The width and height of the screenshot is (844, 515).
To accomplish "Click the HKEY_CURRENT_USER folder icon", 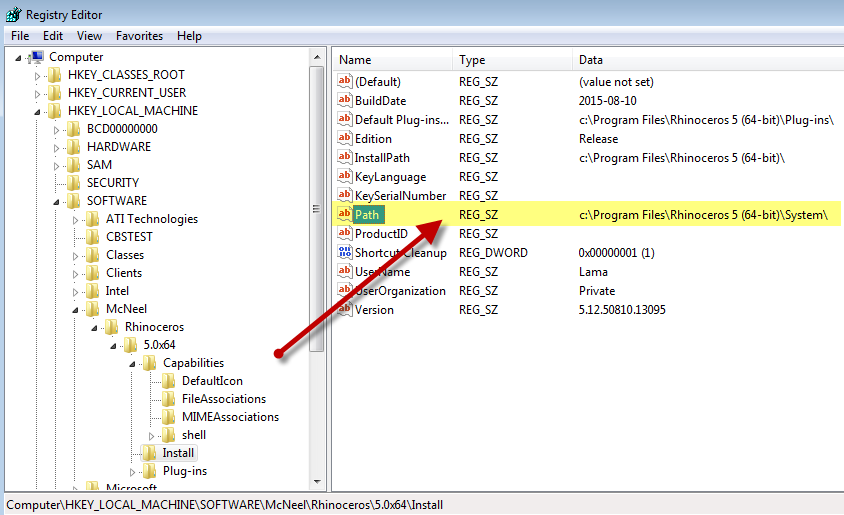I will pos(55,93).
